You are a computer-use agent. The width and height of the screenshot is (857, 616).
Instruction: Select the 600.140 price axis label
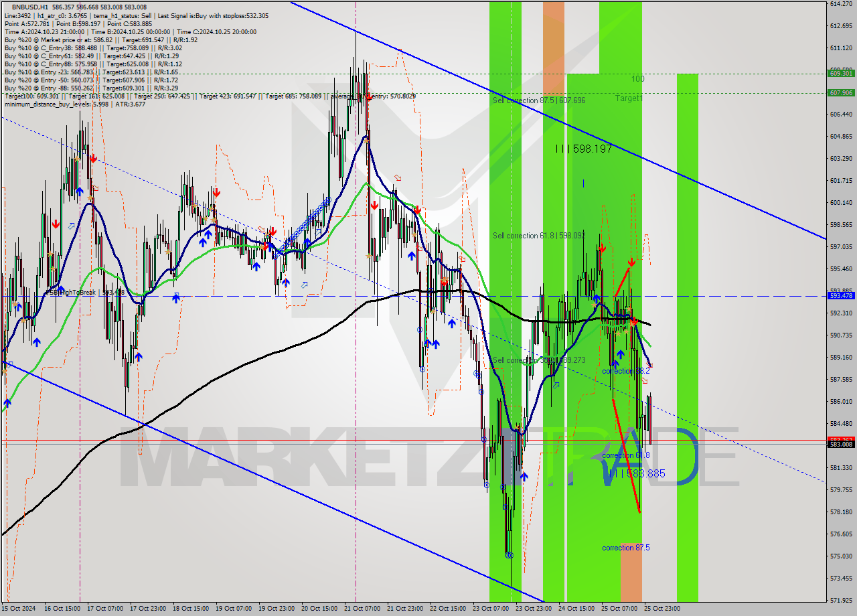[x=841, y=202]
